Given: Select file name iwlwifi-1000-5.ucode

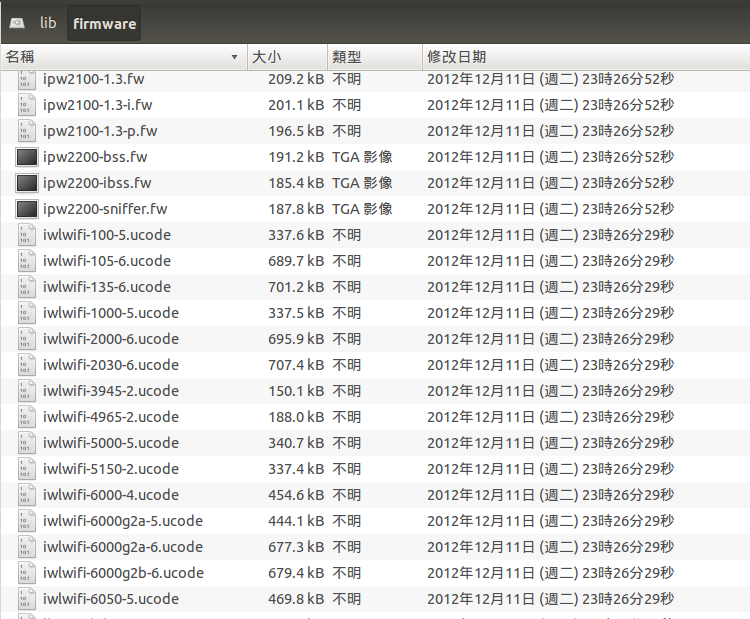Looking at the screenshot, I should coord(111,313).
